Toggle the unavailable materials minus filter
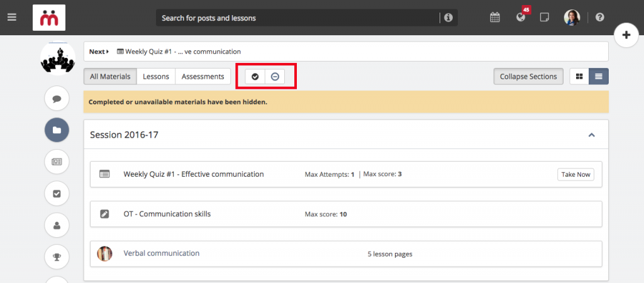 point(275,77)
